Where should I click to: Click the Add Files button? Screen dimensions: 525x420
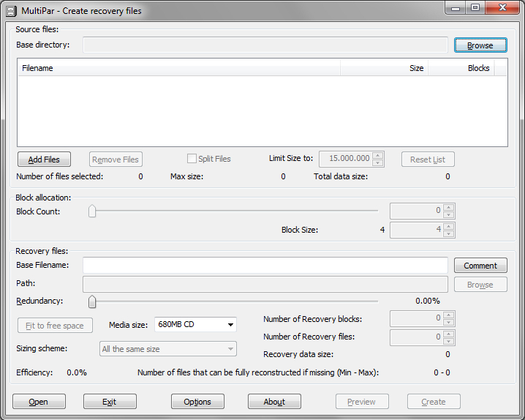click(44, 160)
